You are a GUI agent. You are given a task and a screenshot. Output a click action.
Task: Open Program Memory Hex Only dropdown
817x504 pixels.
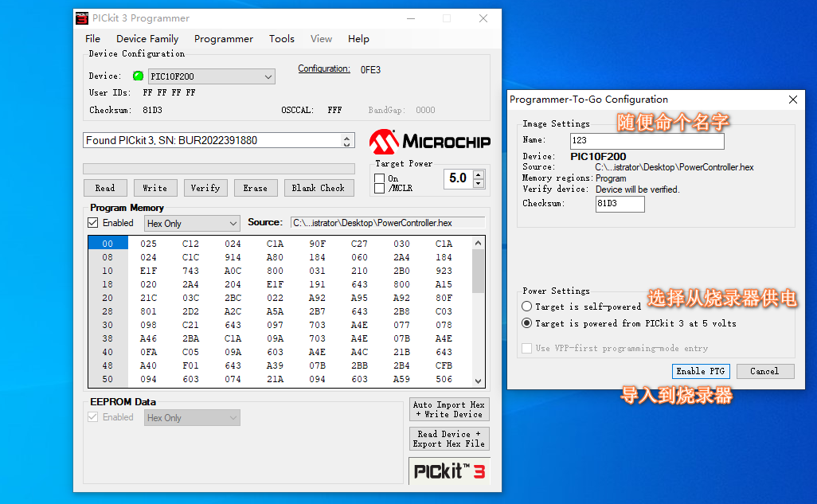(x=192, y=223)
